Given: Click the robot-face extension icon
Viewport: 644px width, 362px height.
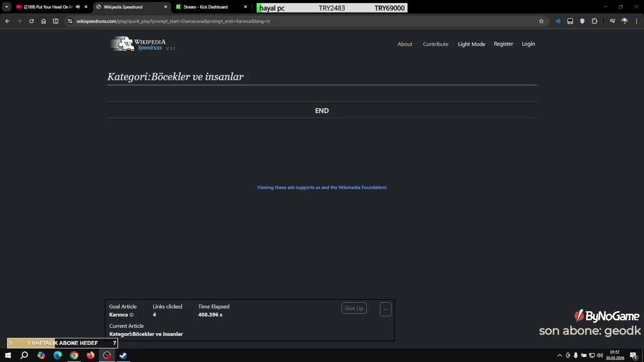Looking at the screenshot, I should point(570,21).
